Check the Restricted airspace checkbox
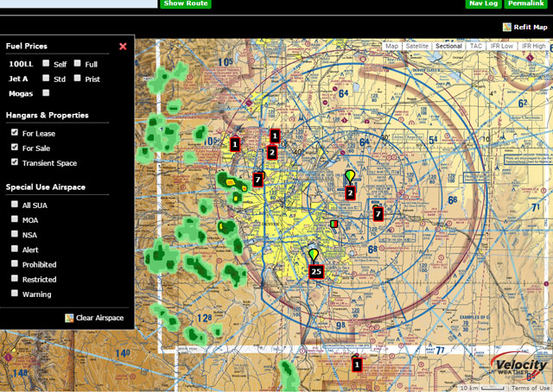553x392 pixels. pyautogui.click(x=15, y=278)
